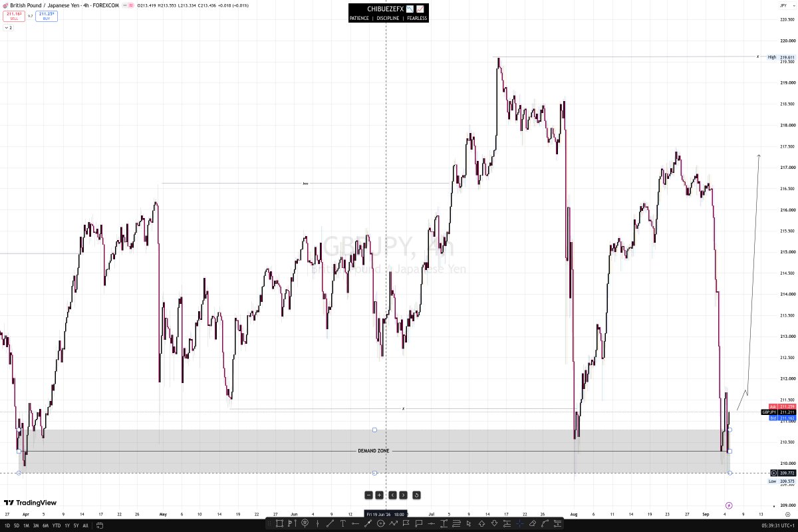Click the High 219.611 price label
Viewport: 798px width, 532px height.
click(x=781, y=57)
